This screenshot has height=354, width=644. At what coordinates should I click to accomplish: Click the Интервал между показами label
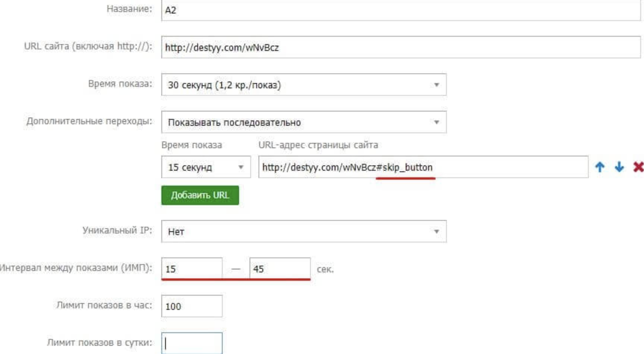[x=76, y=268]
